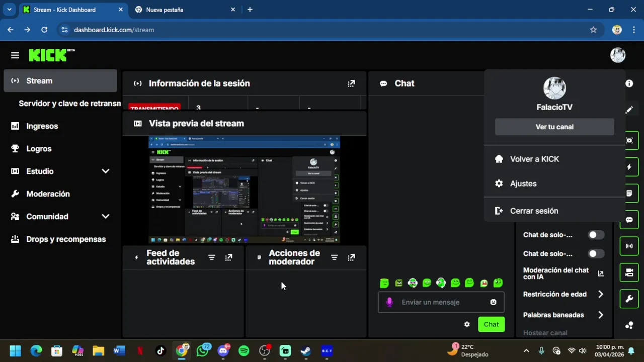
Task: Open the Windows Start menu
Action: [x=15, y=351]
